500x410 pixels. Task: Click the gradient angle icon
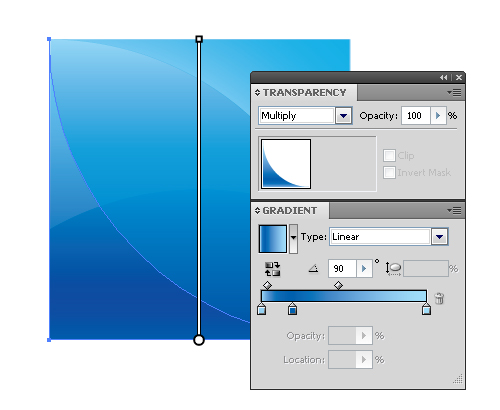[313, 268]
